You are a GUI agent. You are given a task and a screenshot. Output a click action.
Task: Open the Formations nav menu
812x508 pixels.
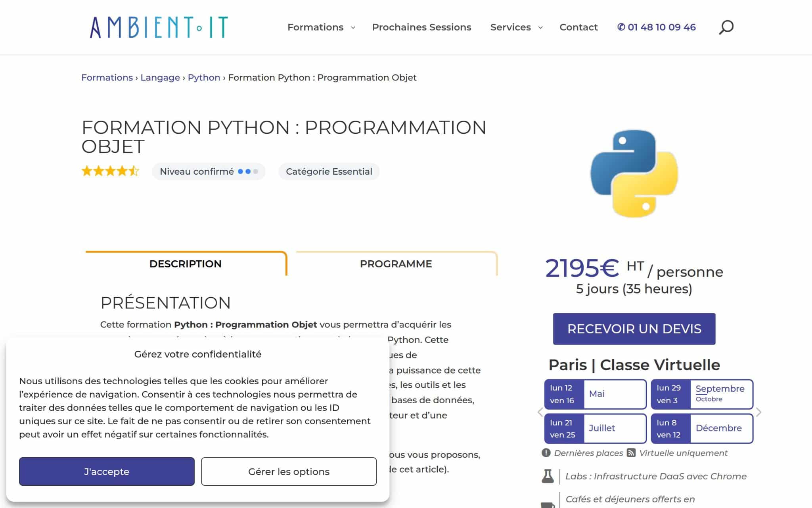[315, 27]
